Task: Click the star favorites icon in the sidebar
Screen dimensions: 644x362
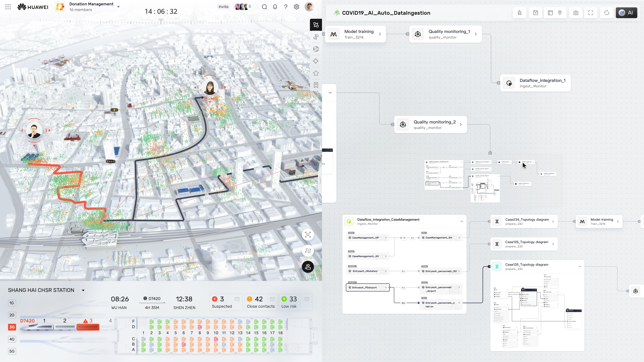Action: coord(316,73)
